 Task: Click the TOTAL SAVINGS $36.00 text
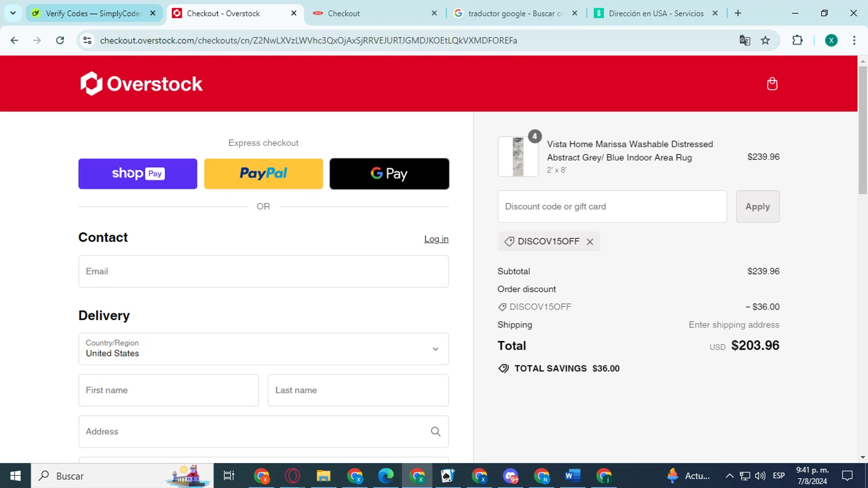[x=567, y=369]
